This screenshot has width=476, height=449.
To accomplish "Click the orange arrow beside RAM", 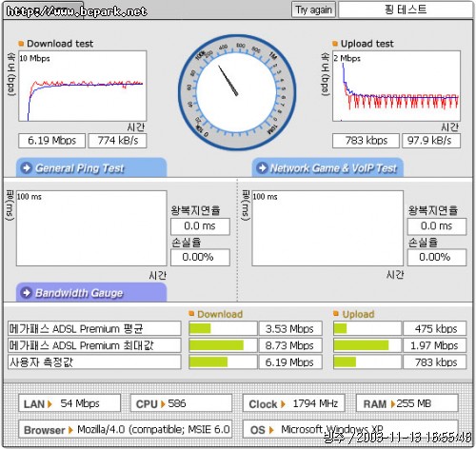I will pyautogui.click(x=393, y=404).
